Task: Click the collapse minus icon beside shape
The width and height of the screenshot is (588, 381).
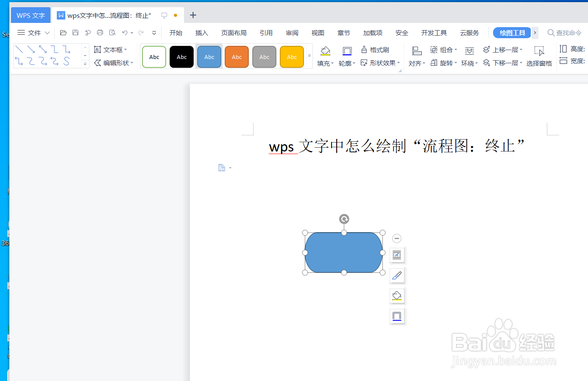Action: click(x=397, y=238)
